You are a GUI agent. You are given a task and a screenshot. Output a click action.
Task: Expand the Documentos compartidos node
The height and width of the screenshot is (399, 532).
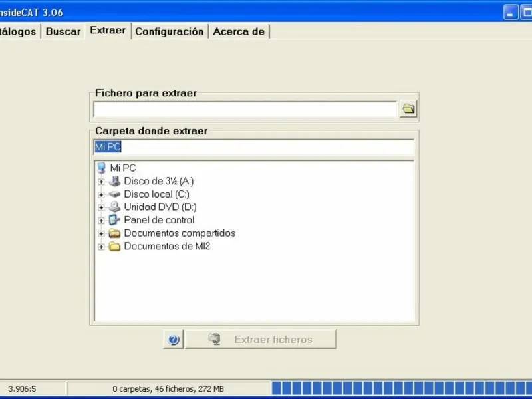[x=101, y=234]
